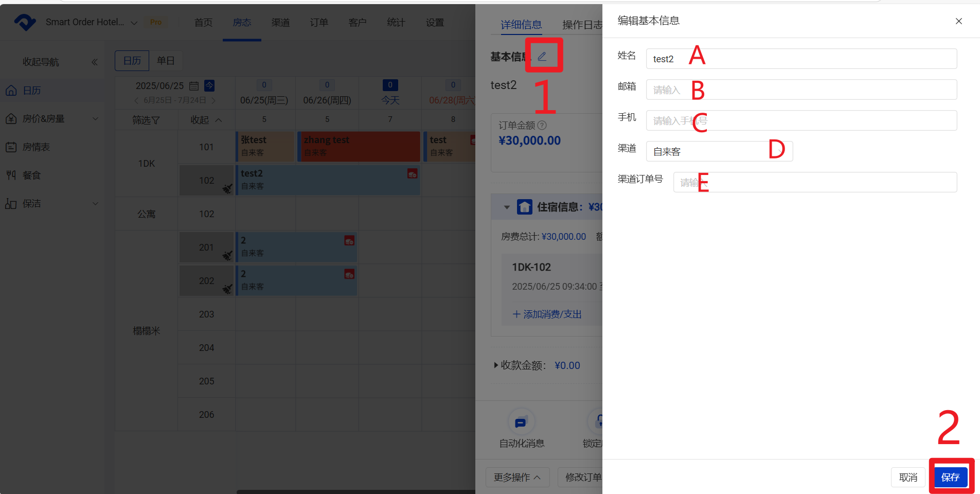Close the 编辑基本信息 panel
Image resolution: width=980 pixels, height=494 pixels.
pyautogui.click(x=959, y=21)
